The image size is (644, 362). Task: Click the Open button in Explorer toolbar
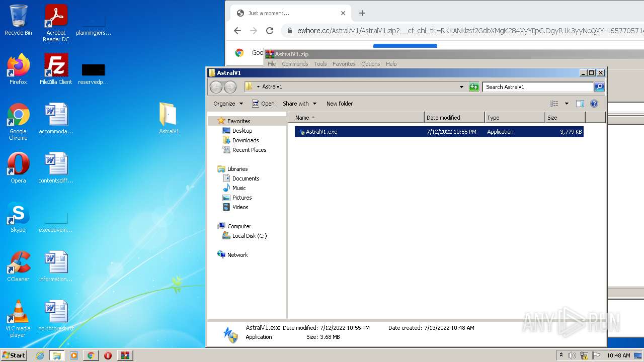(x=263, y=104)
